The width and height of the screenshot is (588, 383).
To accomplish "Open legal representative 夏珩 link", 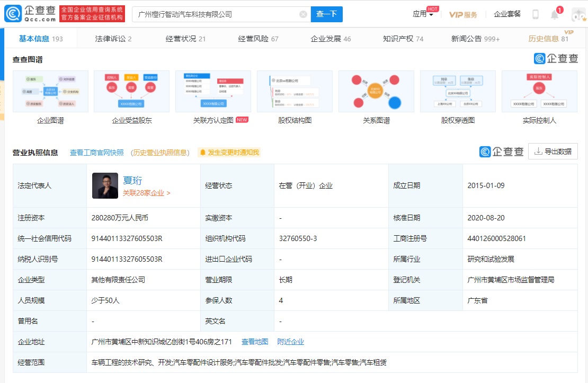I will [x=133, y=180].
